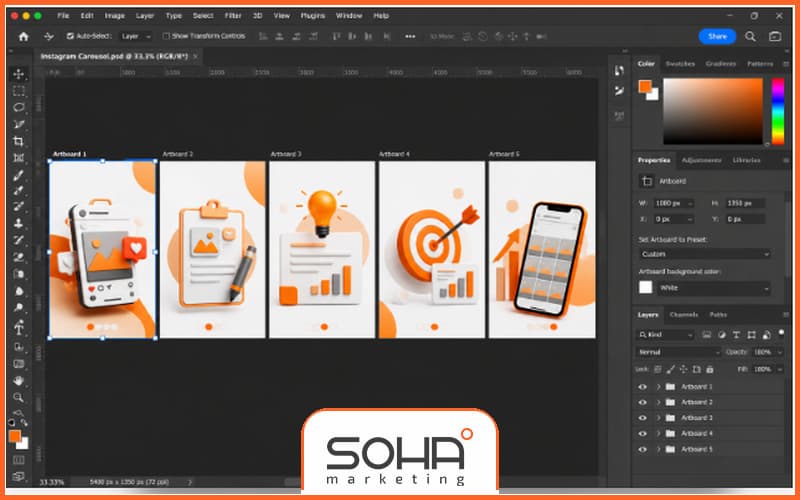Select the Rectangular Marquee tool

pyautogui.click(x=19, y=91)
